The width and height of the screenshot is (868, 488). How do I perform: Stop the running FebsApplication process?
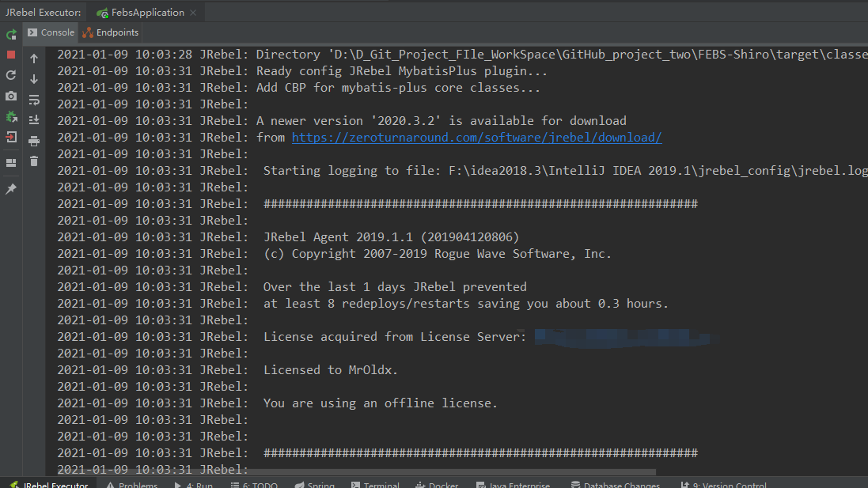(x=11, y=55)
